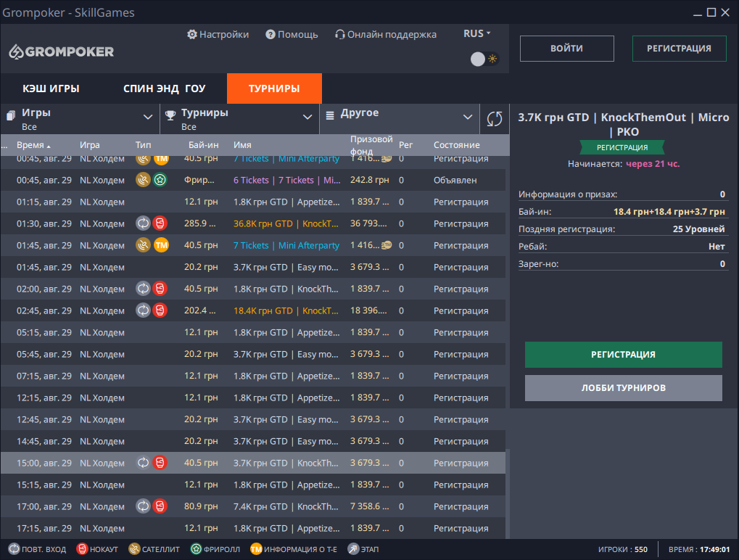Open ЛОББИ ТУРНИРОВ button
This screenshot has width=739, height=560.
pos(623,388)
